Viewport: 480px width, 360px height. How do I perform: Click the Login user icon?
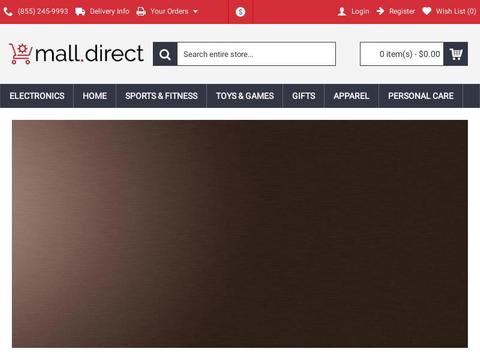pos(342,12)
